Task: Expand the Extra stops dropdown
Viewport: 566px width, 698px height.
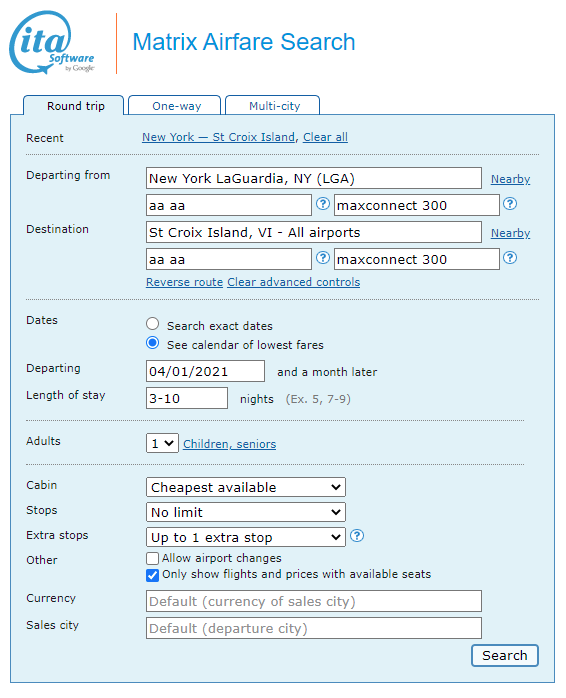Action: coord(246,537)
